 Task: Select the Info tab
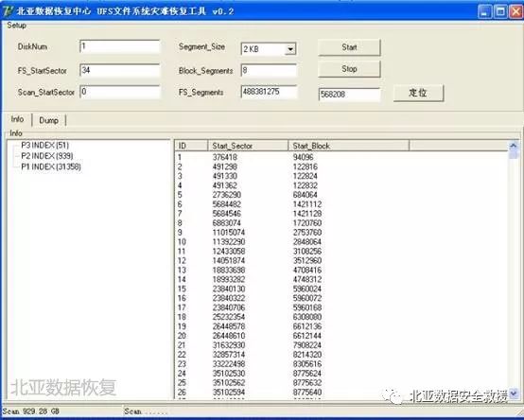(x=17, y=119)
